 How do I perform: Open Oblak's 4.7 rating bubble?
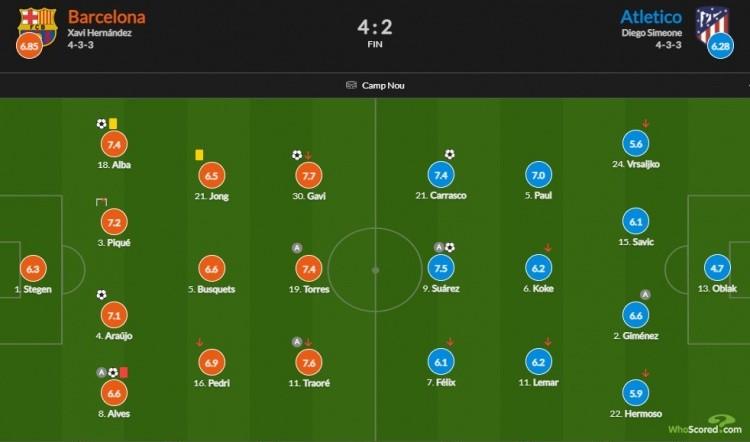tap(717, 268)
